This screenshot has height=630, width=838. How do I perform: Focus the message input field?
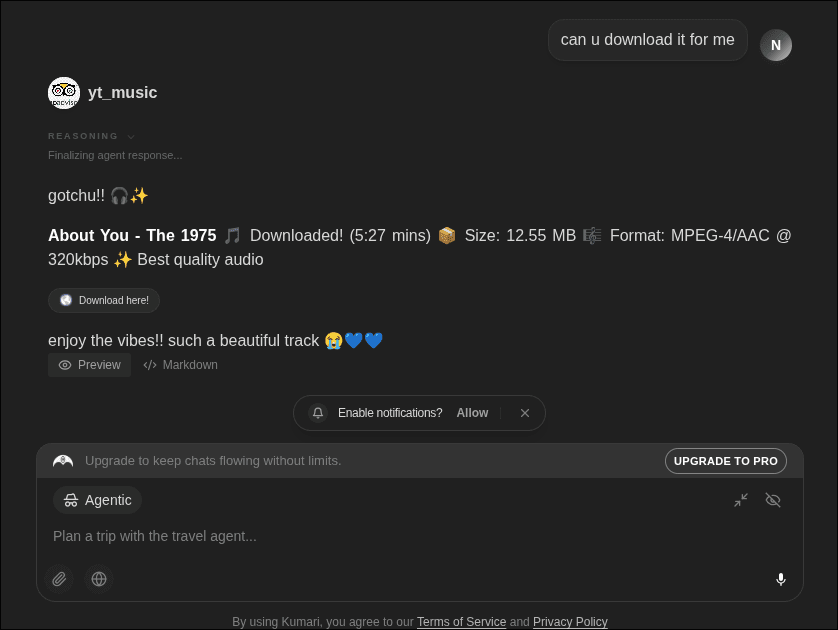click(x=420, y=536)
